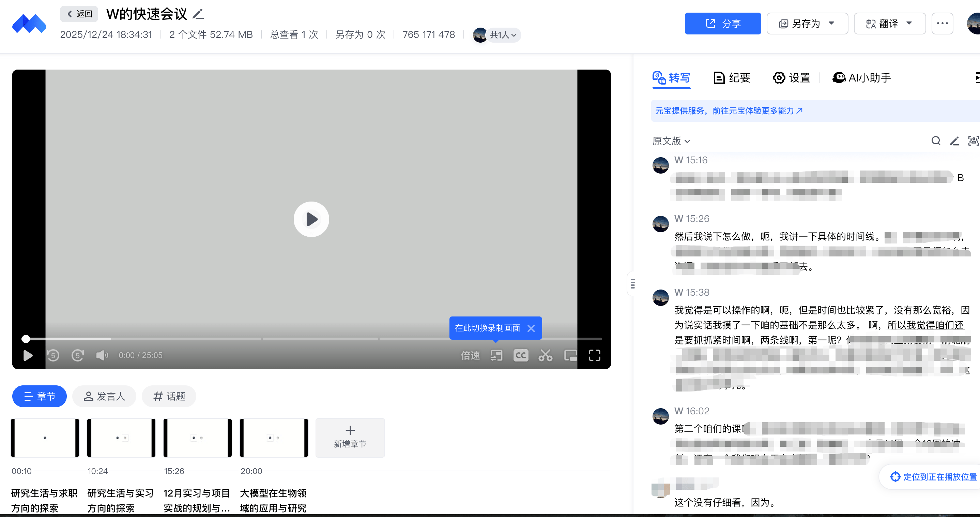980x517 pixels.
Task: Edit the transcript using the pencil icon
Action: tap(955, 141)
